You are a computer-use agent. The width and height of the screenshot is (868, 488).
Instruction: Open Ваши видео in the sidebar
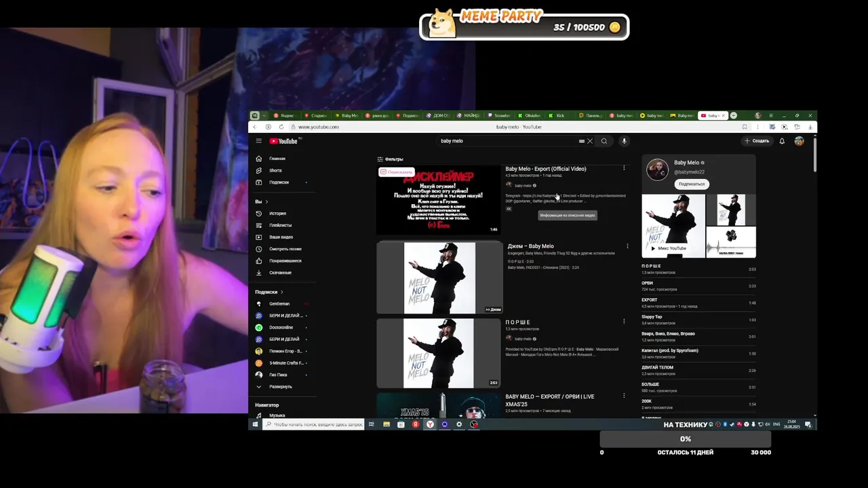(x=281, y=237)
